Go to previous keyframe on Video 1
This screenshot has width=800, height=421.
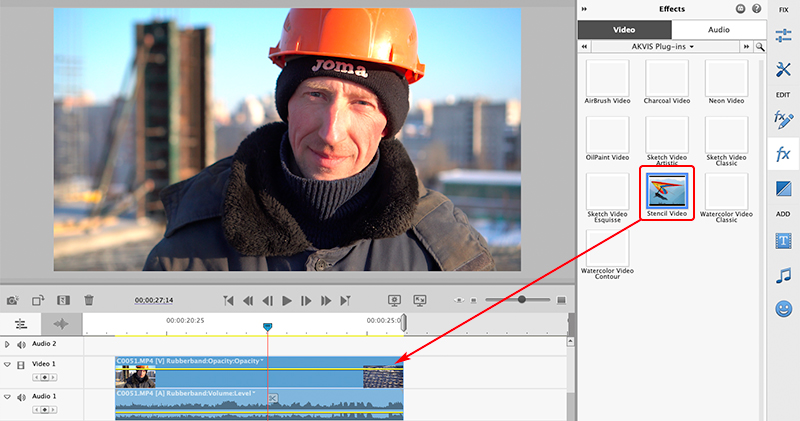(x=37, y=378)
